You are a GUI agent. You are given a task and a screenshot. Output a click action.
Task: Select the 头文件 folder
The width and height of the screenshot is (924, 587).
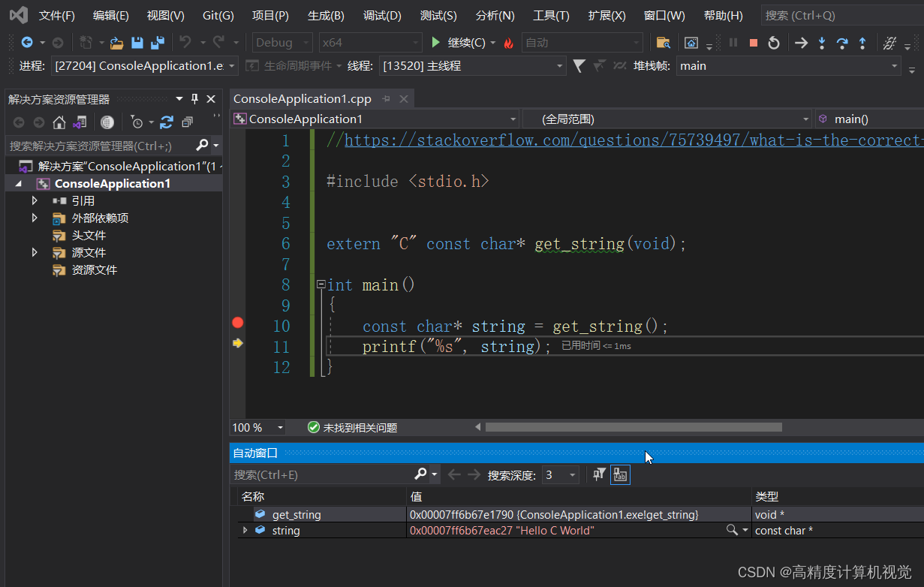89,235
